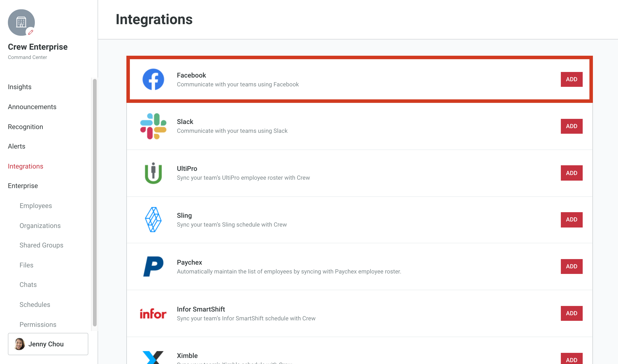
Task: Add the Slack integration
Action: tap(571, 126)
